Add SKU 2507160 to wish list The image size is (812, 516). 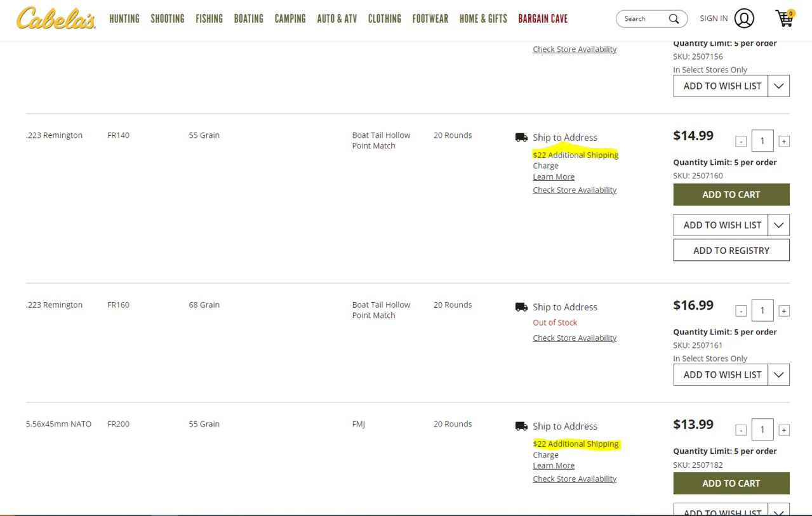tap(721, 225)
